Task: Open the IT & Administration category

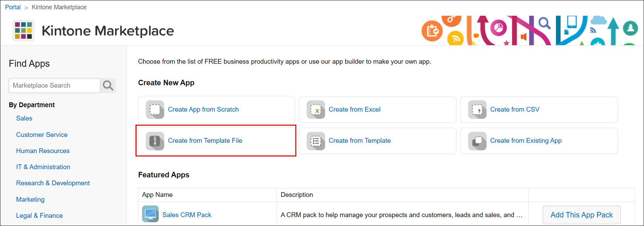Action: tap(43, 167)
